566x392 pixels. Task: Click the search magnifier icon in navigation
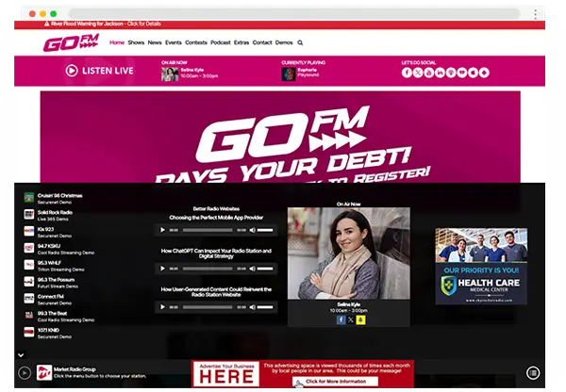pyautogui.click(x=301, y=42)
